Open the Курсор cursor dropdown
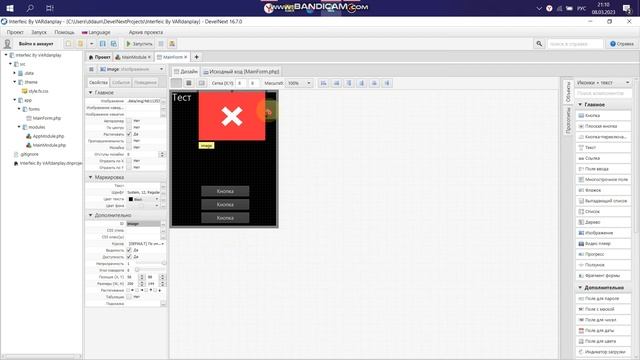The width and height of the screenshot is (640, 360). [146, 244]
